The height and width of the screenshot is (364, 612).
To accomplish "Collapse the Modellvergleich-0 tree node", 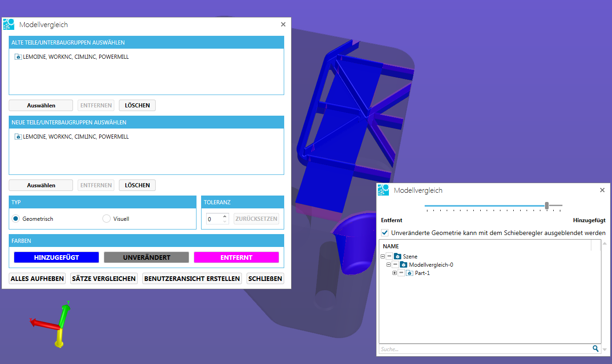I will click(x=389, y=265).
